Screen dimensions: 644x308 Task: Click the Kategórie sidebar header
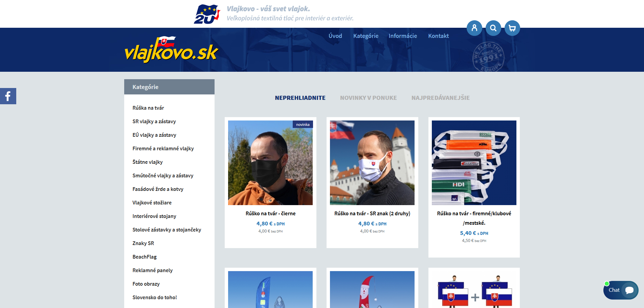coord(169,87)
